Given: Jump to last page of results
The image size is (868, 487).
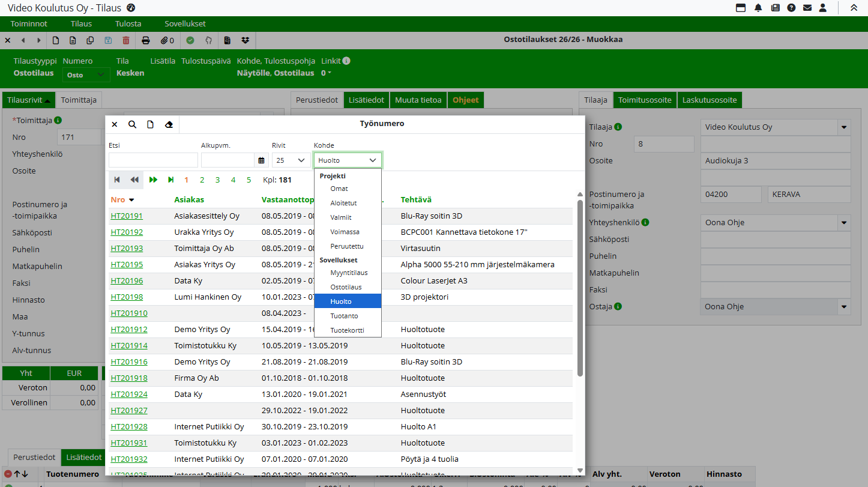Looking at the screenshot, I should pyautogui.click(x=171, y=180).
